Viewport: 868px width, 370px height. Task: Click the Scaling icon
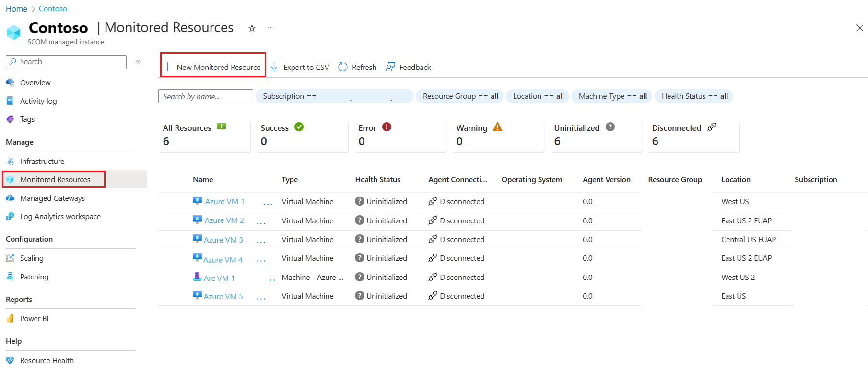point(10,258)
